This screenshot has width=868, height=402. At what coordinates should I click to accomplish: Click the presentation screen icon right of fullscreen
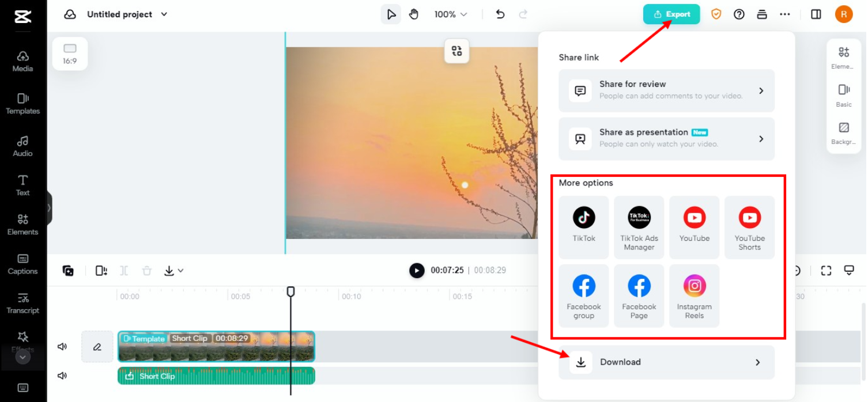[x=849, y=271]
